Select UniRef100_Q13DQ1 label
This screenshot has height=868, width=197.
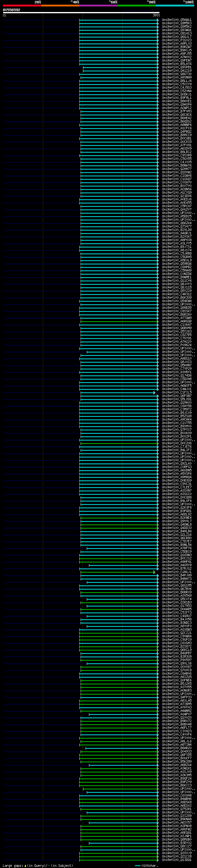point(177,860)
